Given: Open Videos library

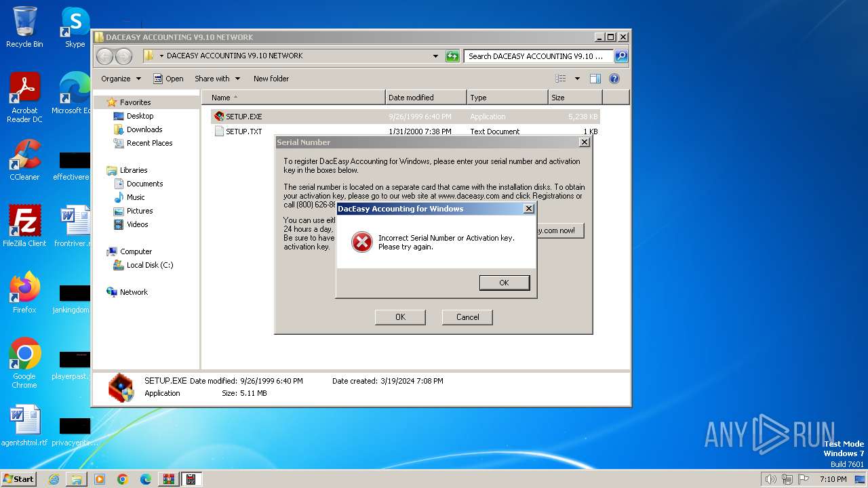Looking at the screenshot, I should [137, 224].
